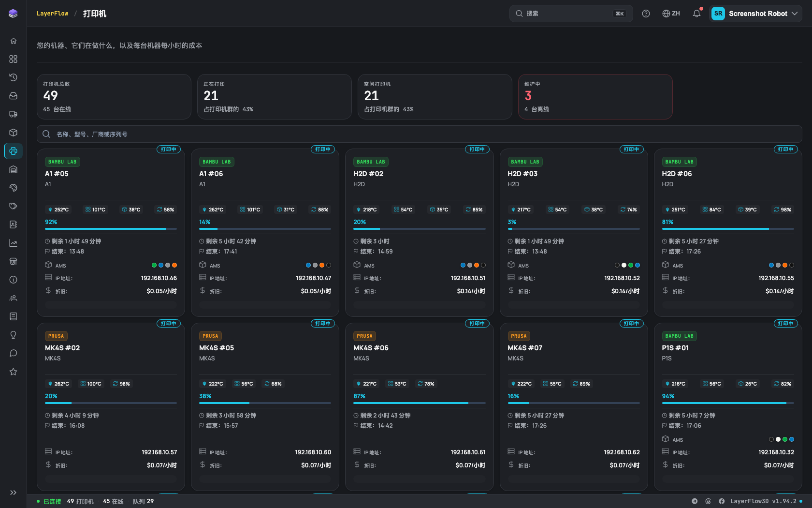The width and height of the screenshot is (812, 508).
Task: Click the Threads icon in status bar
Action: click(x=708, y=501)
